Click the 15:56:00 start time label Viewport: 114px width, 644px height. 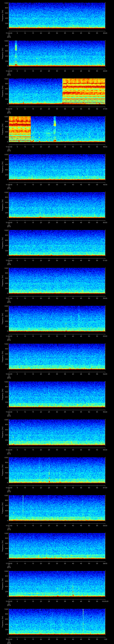pos(9,488)
